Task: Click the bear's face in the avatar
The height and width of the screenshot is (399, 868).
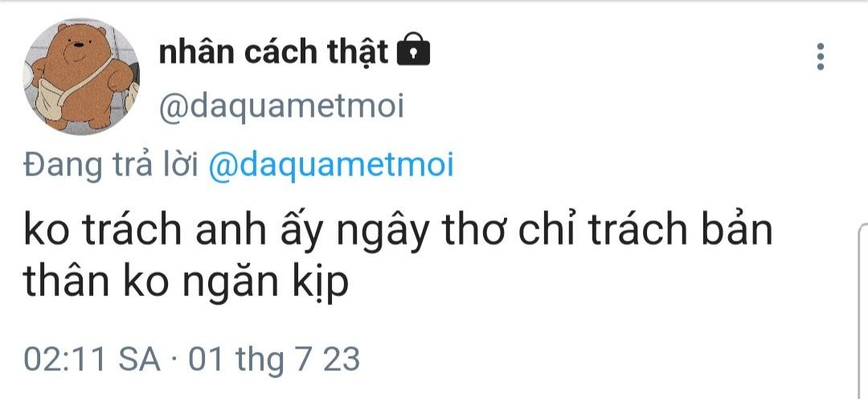Action: pos(81,45)
